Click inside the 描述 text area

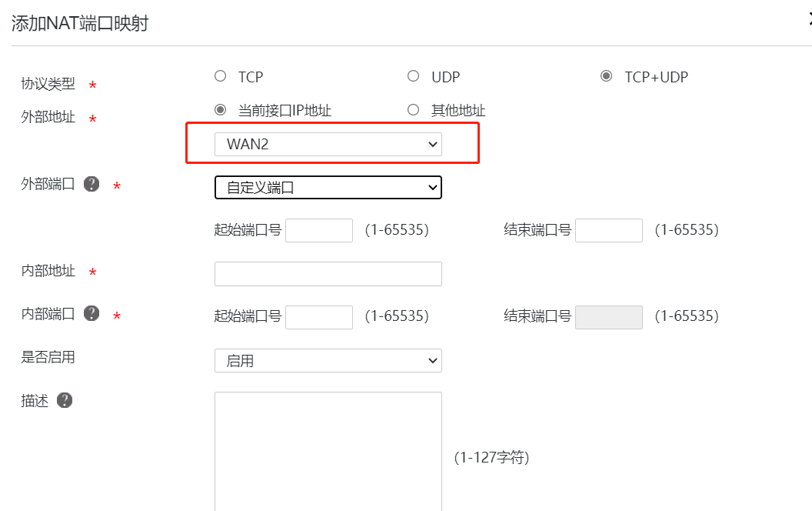click(328, 451)
